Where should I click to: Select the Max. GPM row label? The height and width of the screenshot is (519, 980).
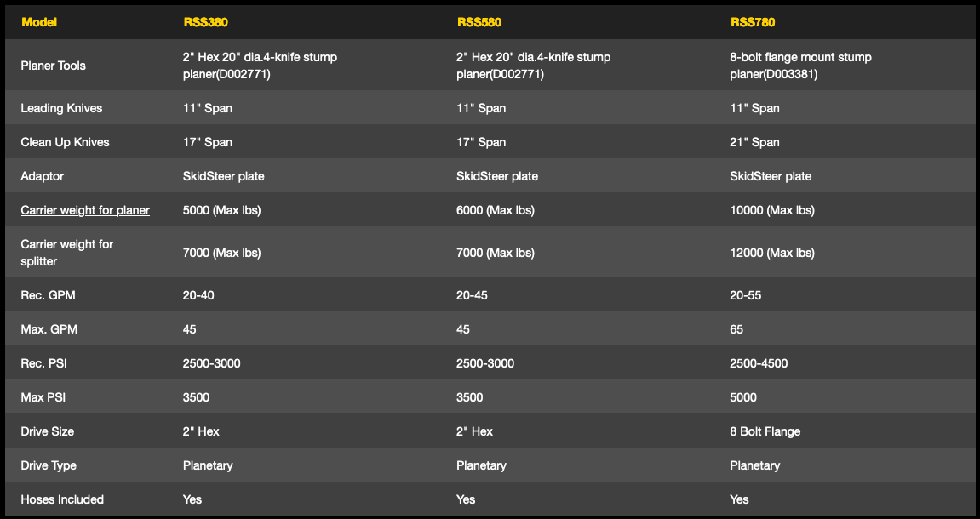pyautogui.click(x=50, y=329)
